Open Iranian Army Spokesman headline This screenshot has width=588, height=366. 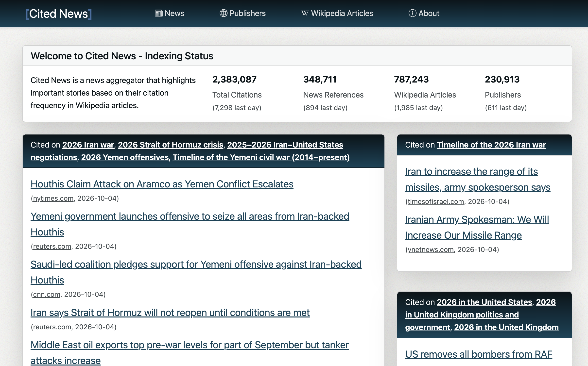point(477,227)
